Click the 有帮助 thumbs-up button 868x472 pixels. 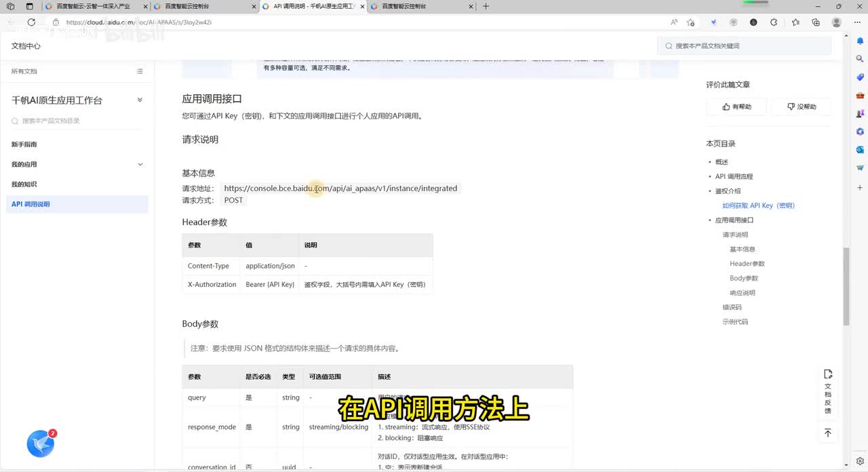[x=736, y=106]
